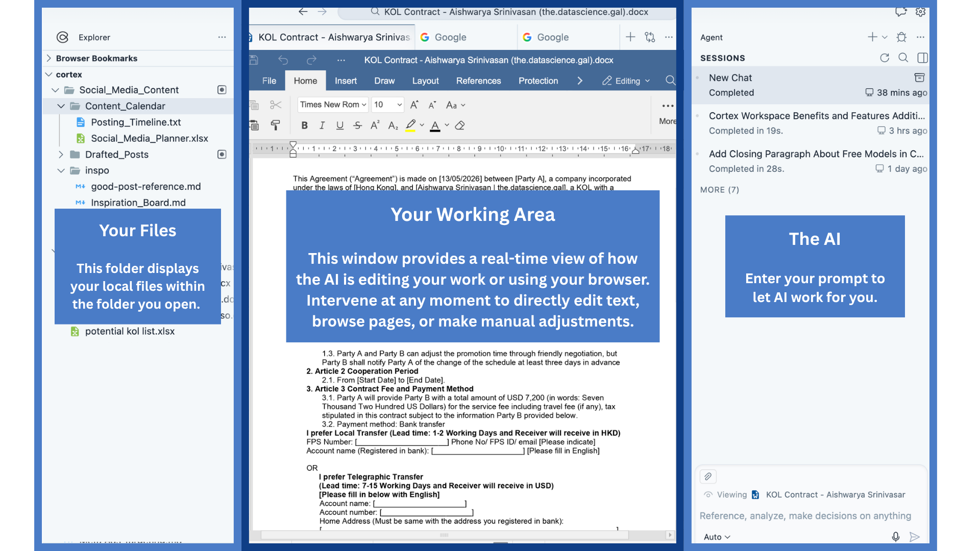Switch to the Insert ribbon tab
980x551 pixels.
(346, 81)
